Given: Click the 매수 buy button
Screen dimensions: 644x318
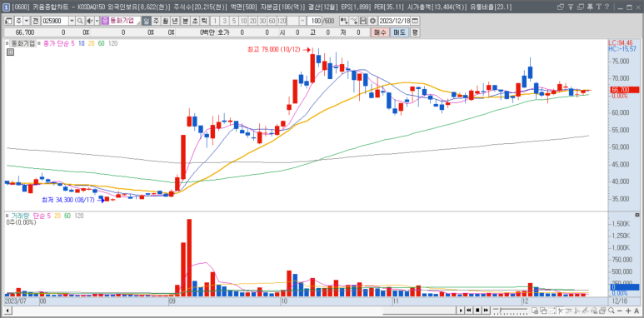Looking at the screenshot, I should point(381,32).
